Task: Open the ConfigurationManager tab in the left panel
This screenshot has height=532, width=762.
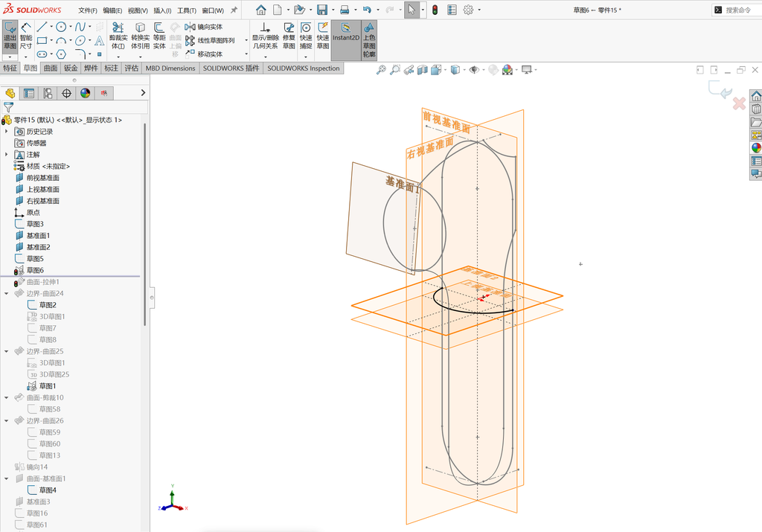Action: (48, 93)
